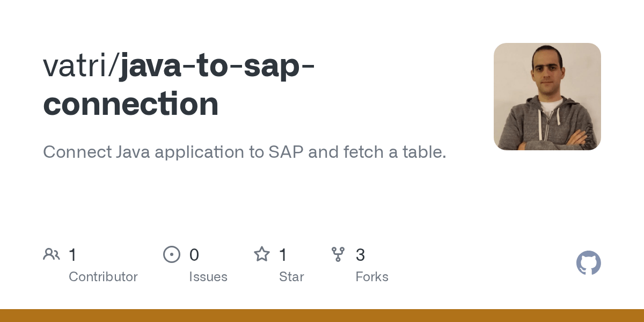Click the brown language color bar
This screenshot has height=322, width=644.
tap(322, 316)
